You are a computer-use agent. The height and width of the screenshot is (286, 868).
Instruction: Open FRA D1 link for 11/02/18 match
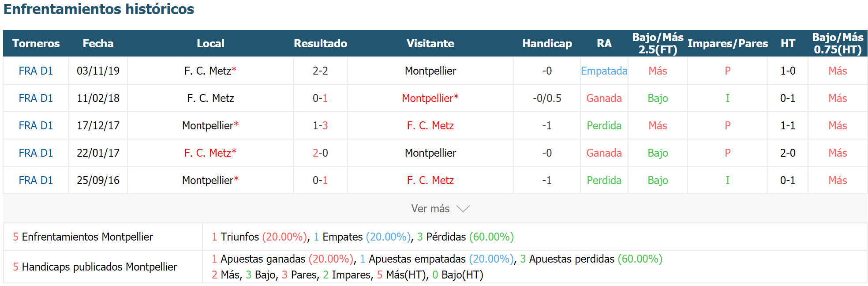tap(36, 98)
